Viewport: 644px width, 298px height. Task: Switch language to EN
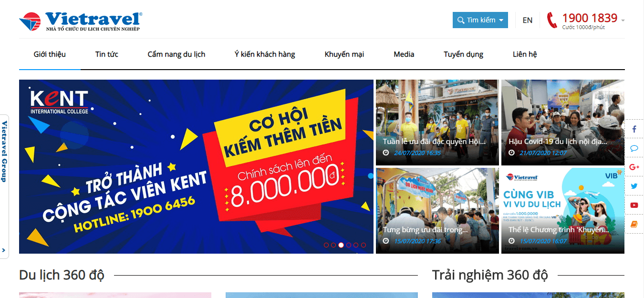click(528, 20)
